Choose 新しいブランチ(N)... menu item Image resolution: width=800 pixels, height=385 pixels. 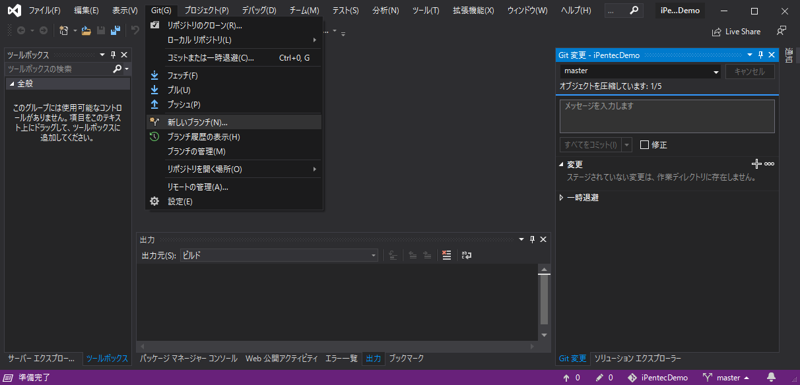[x=234, y=122]
